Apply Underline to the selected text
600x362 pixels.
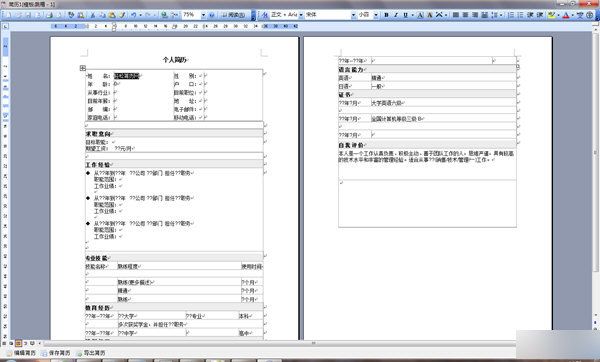pyautogui.click(x=405, y=15)
